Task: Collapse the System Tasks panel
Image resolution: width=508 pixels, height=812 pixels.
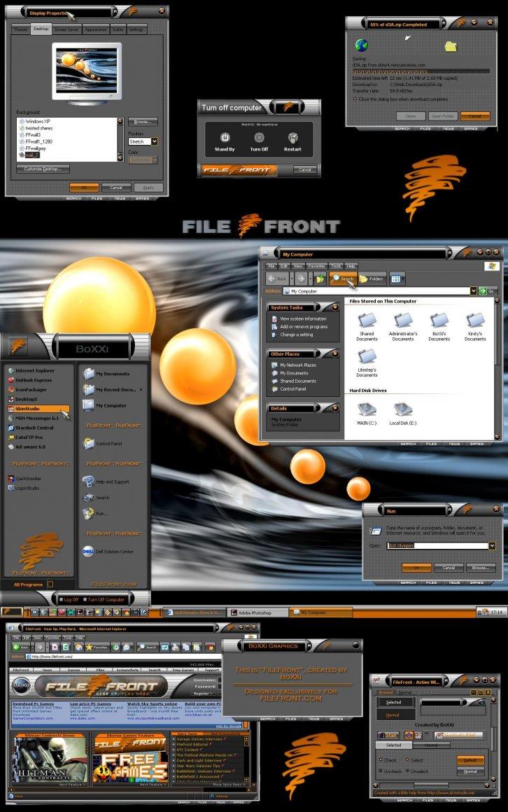Action: (334, 307)
